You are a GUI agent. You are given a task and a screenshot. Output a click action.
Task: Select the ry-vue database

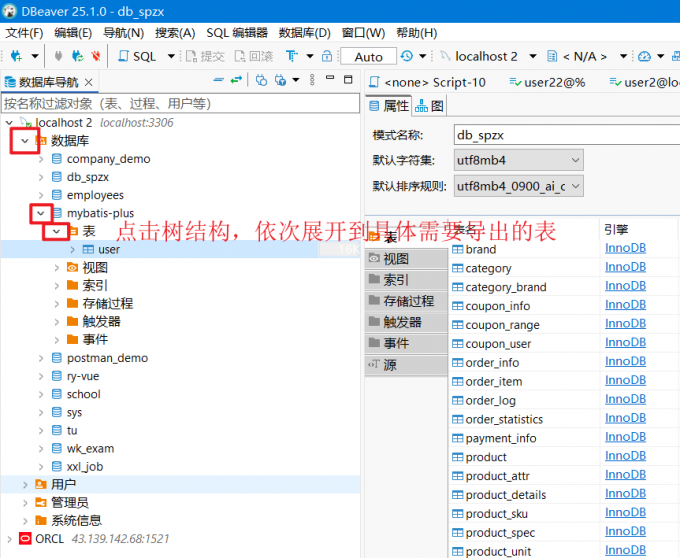pos(83,376)
